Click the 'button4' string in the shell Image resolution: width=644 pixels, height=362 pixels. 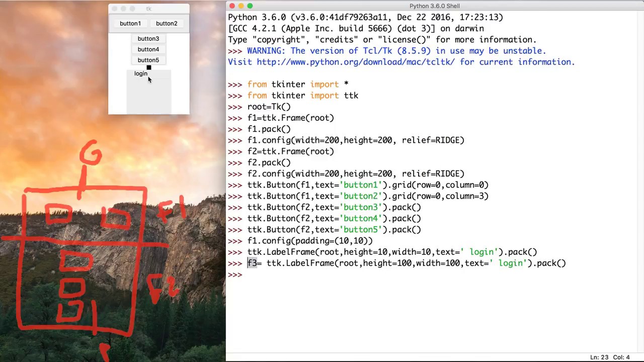(361, 219)
